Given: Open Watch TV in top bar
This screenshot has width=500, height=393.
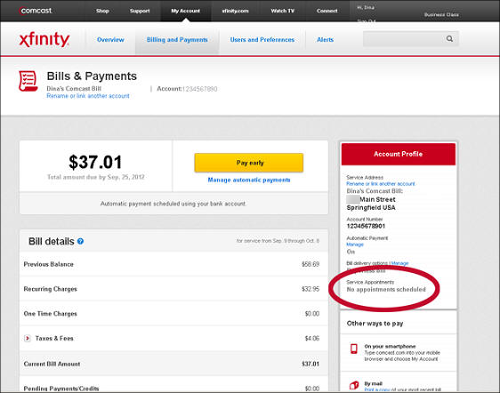Looking at the screenshot, I should pos(283,11).
